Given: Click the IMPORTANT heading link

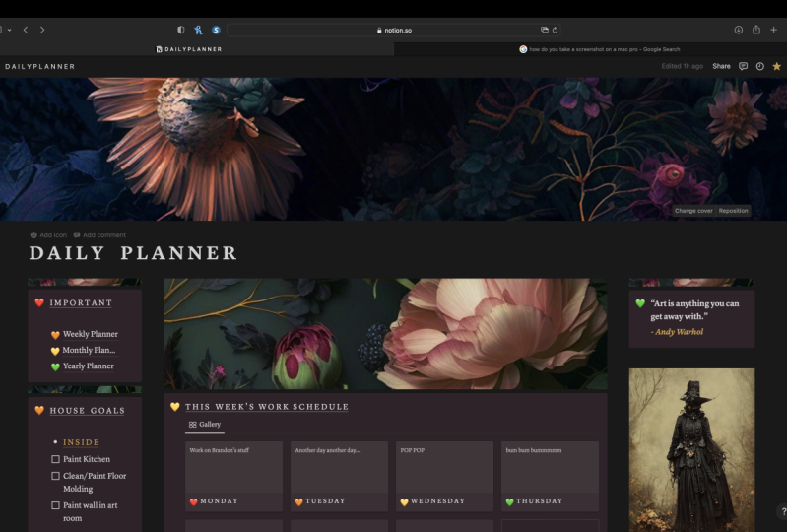Looking at the screenshot, I should click(81, 303).
